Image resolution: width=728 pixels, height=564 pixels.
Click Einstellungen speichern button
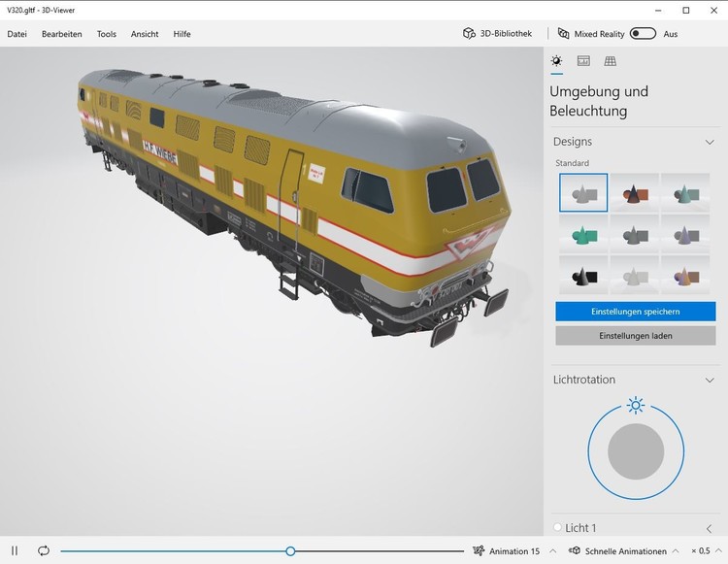(x=635, y=312)
